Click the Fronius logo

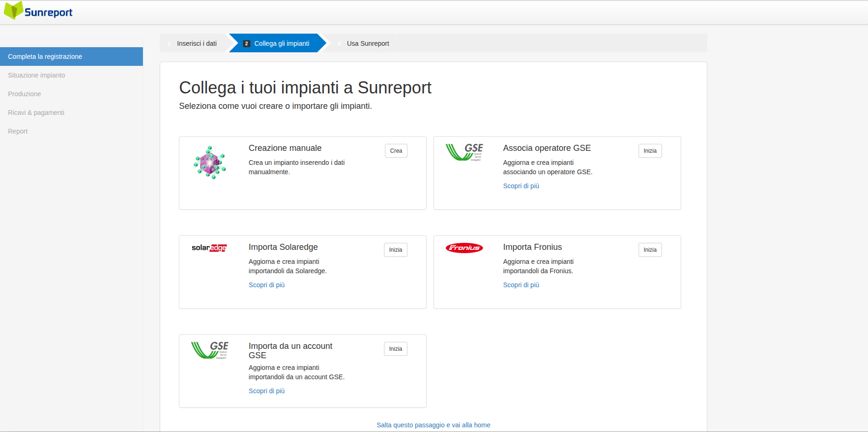coord(464,248)
